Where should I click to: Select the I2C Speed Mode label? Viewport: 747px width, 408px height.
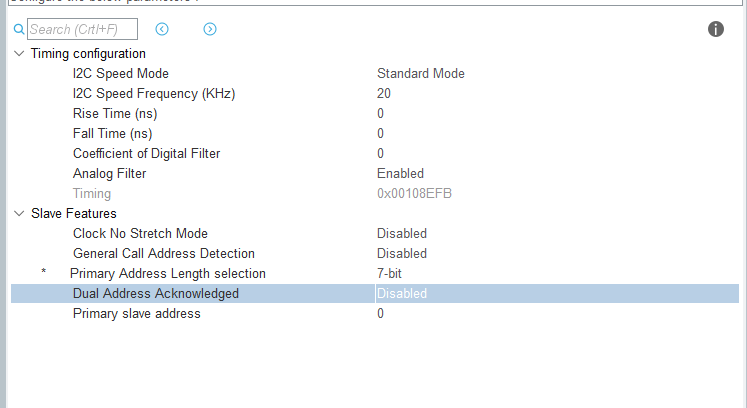point(121,73)
